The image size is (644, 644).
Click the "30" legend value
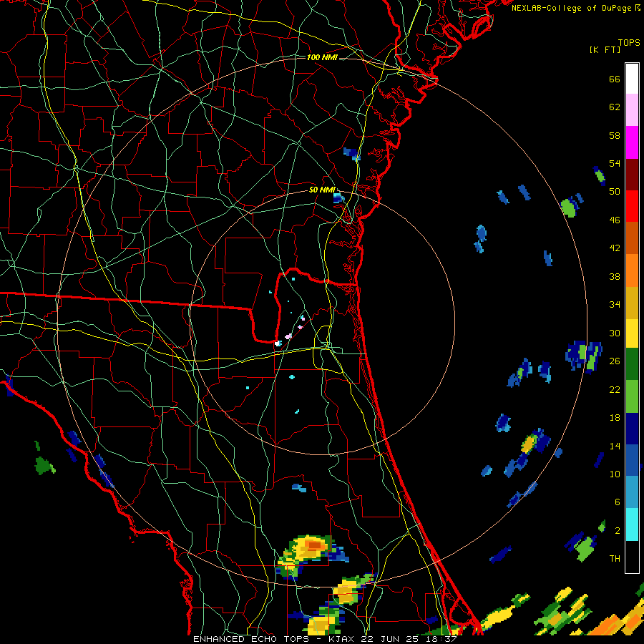tap(615, 333)
